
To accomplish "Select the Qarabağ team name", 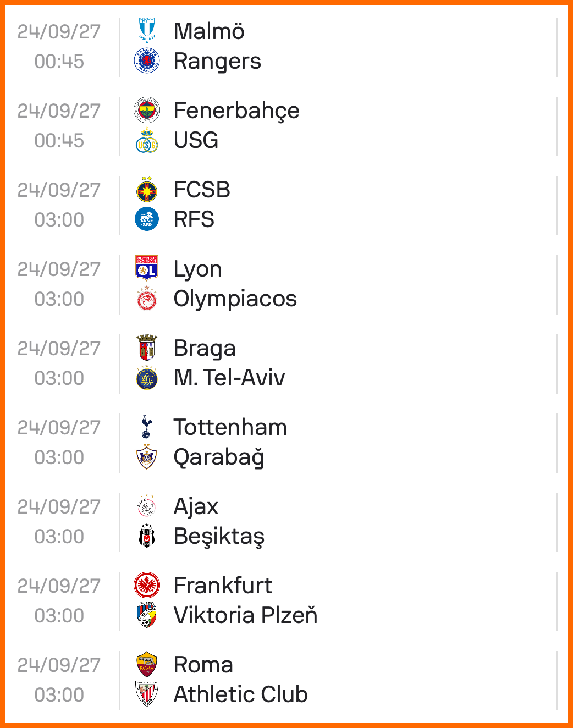I will 219,457.
